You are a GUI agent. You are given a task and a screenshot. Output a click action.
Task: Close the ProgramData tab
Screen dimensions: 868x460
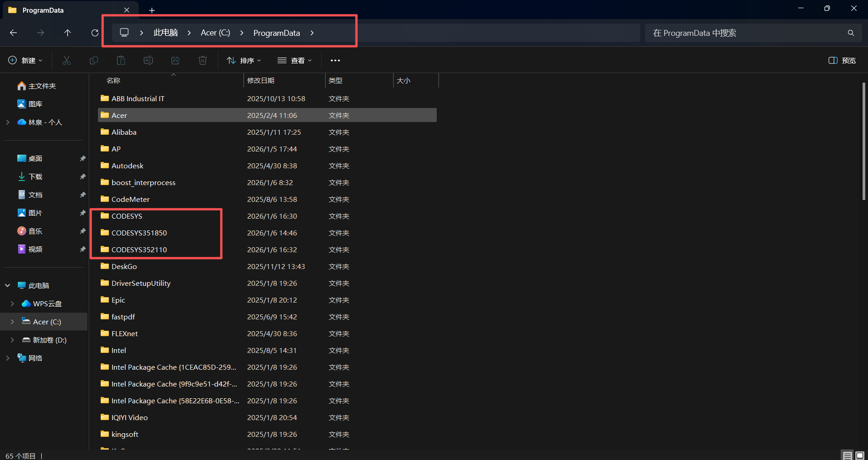click(127, 10)
